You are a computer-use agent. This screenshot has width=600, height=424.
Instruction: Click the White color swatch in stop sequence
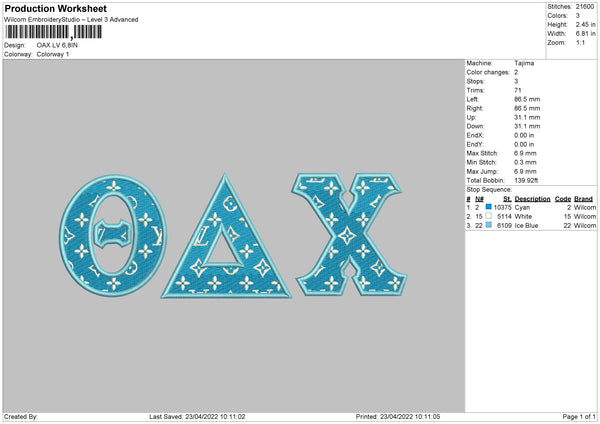pos(488,216)
